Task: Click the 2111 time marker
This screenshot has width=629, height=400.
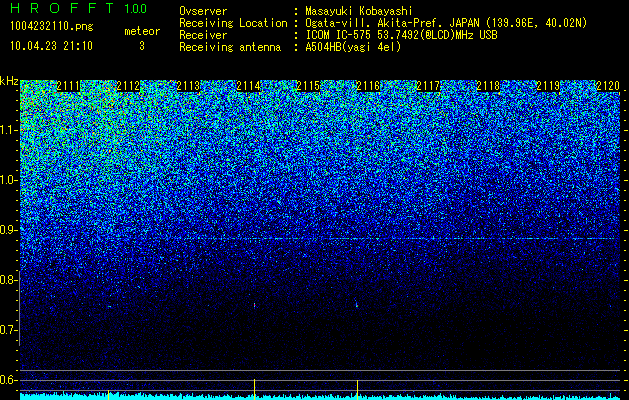Action: (x=68, y=86)
